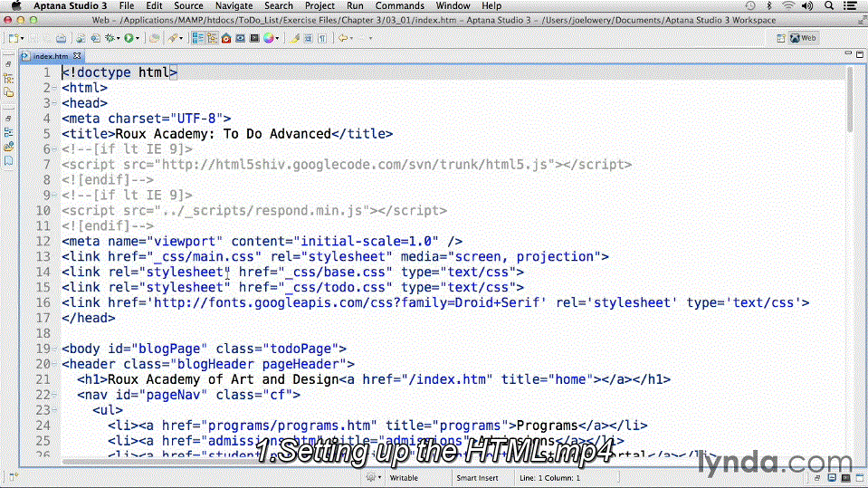
Task: Open the Debug dropdown arrow
Action: click(x=118, y=39)
